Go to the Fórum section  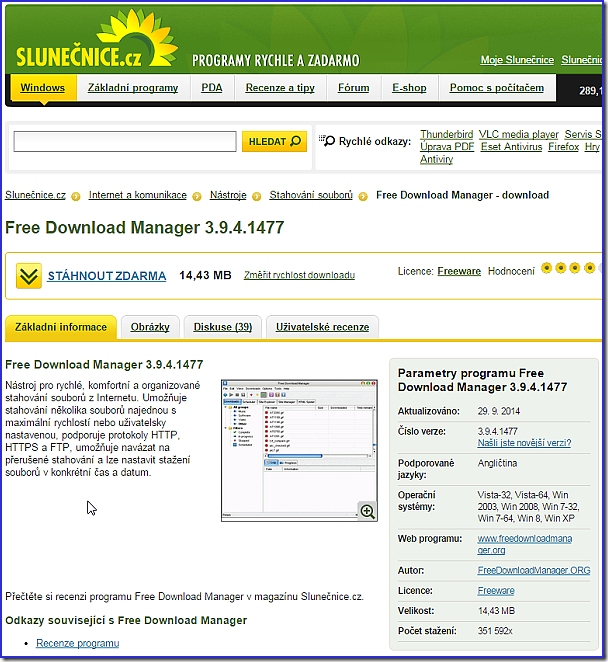pyautogui.click(x=353, y=88)
